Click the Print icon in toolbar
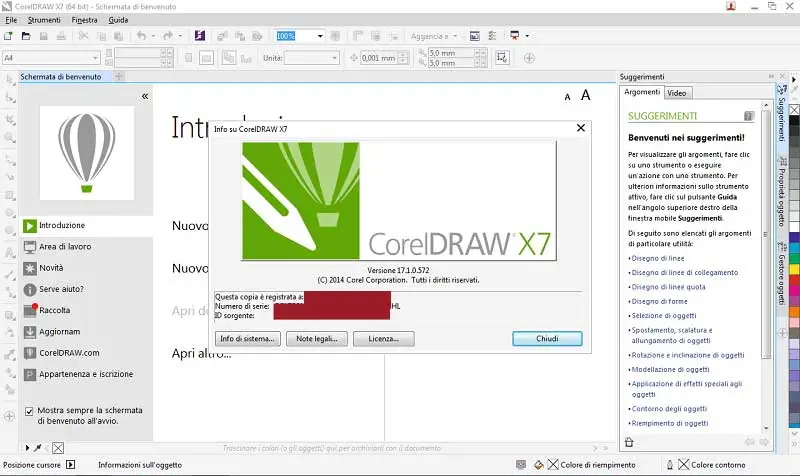The image size is (800, 476). [x=61, y=36]
